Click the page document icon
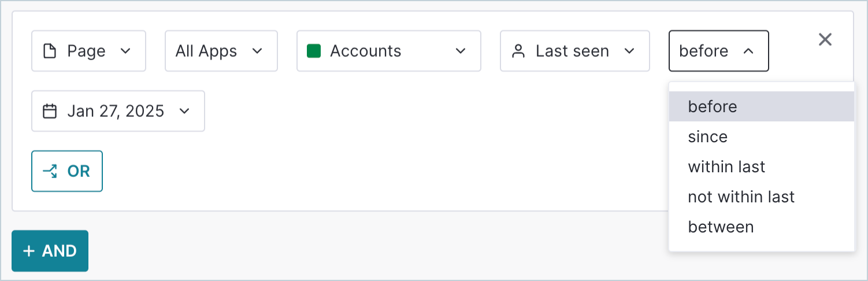The image size is (868, 281). coord(50,51)
